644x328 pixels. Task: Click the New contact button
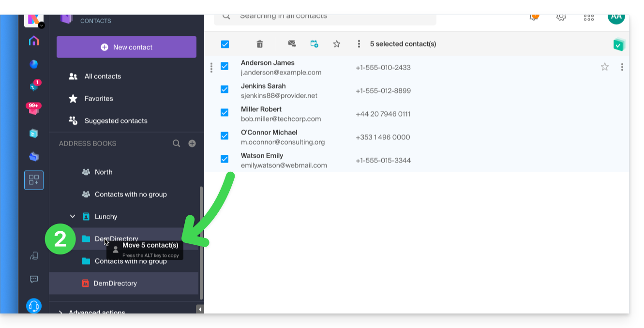[126, 47]
